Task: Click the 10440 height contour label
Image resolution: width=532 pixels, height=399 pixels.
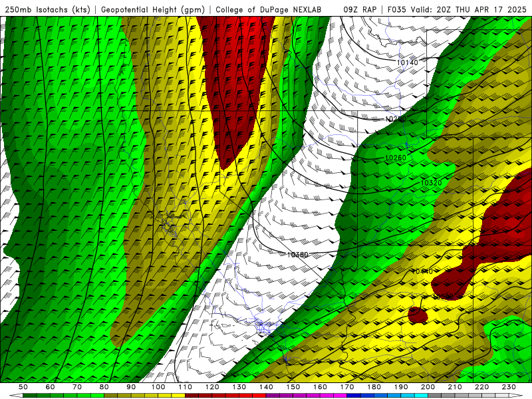Action: point(422,271)
